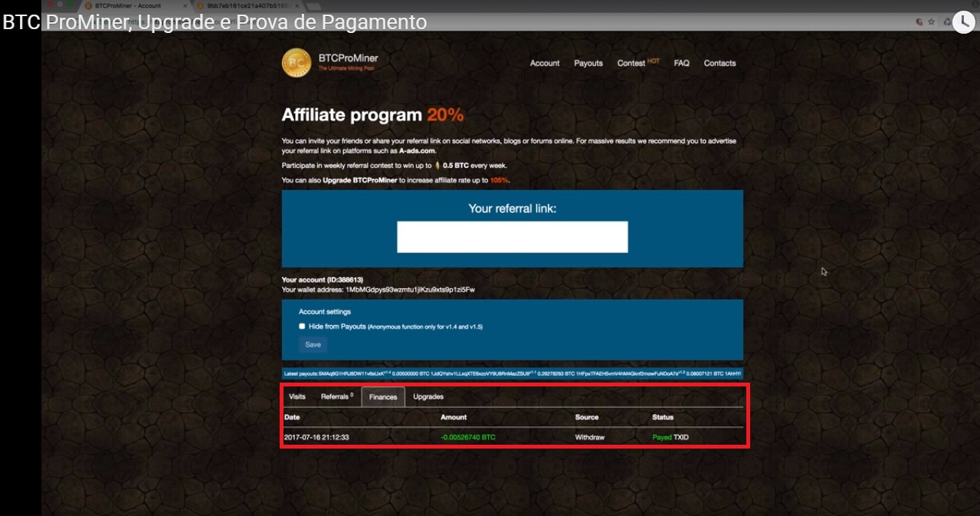
Task: Switch to the Visits tab
Action: 297,396
